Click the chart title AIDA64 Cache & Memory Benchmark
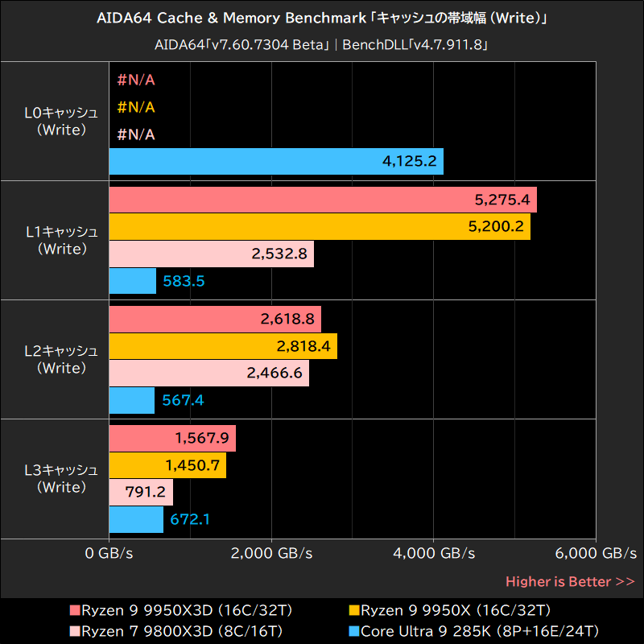644x644 pixels. click(x=322, y=17)
